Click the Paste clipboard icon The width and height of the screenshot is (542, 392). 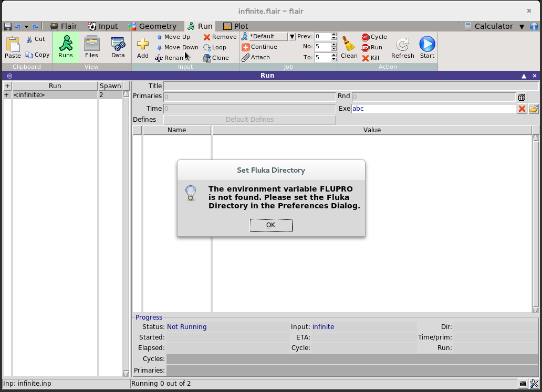(13, 47)
